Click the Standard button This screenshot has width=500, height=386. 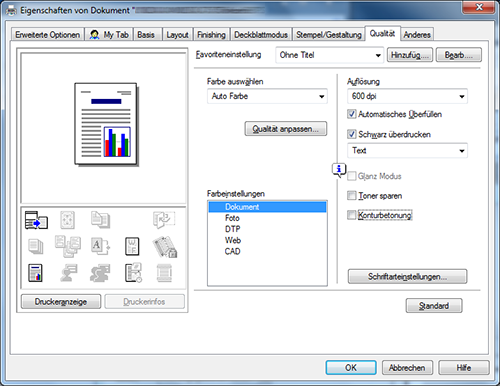(x=434, y=306)
